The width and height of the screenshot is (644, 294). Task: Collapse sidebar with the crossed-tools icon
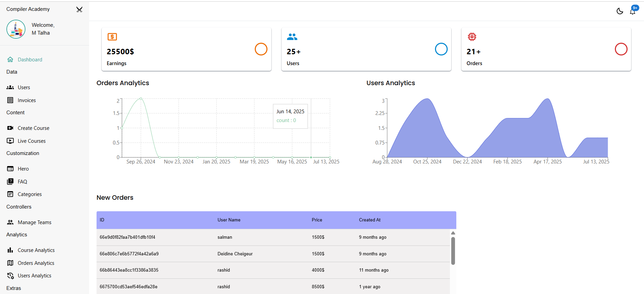tap(79, 9)
